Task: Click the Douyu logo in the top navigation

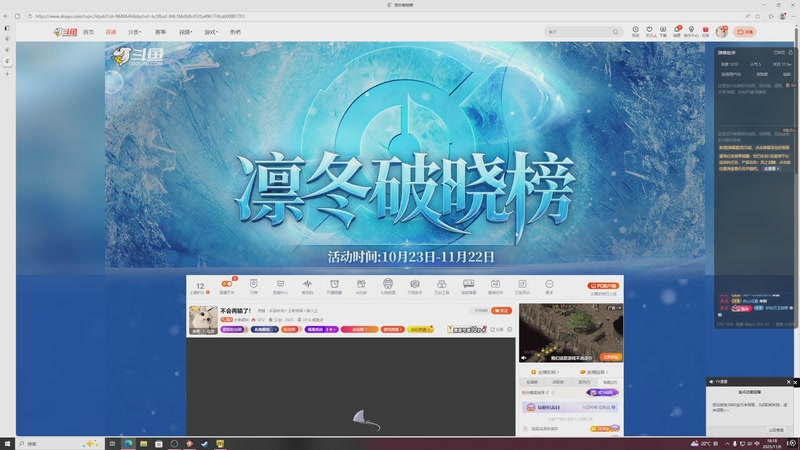Action: (x=65, y=32)
